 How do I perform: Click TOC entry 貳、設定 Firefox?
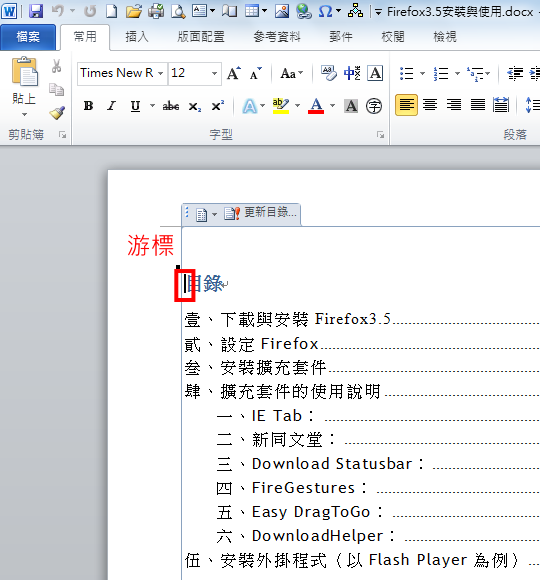(252, 344)
